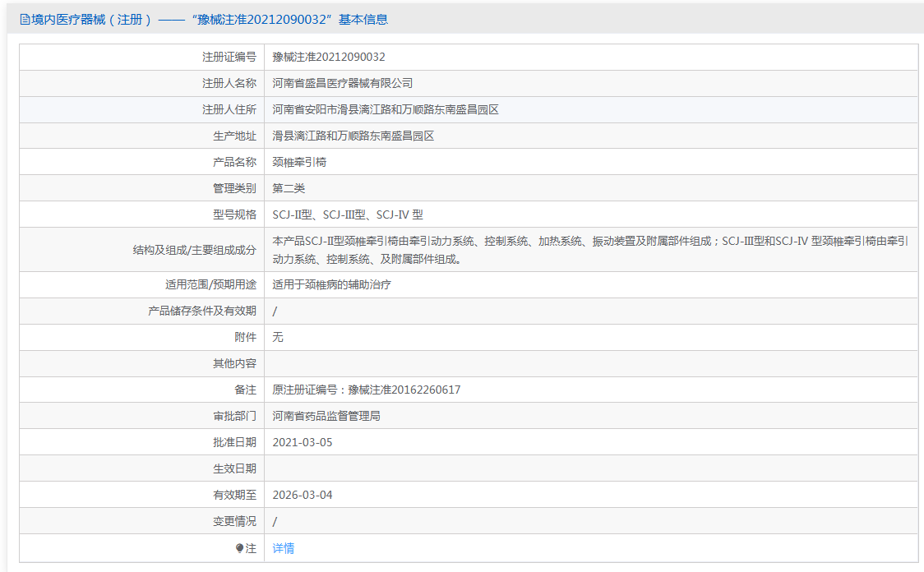Viewport: 924px width, 572px height.
Task: Click the 生效日期 label
Action: coord(234,469)
